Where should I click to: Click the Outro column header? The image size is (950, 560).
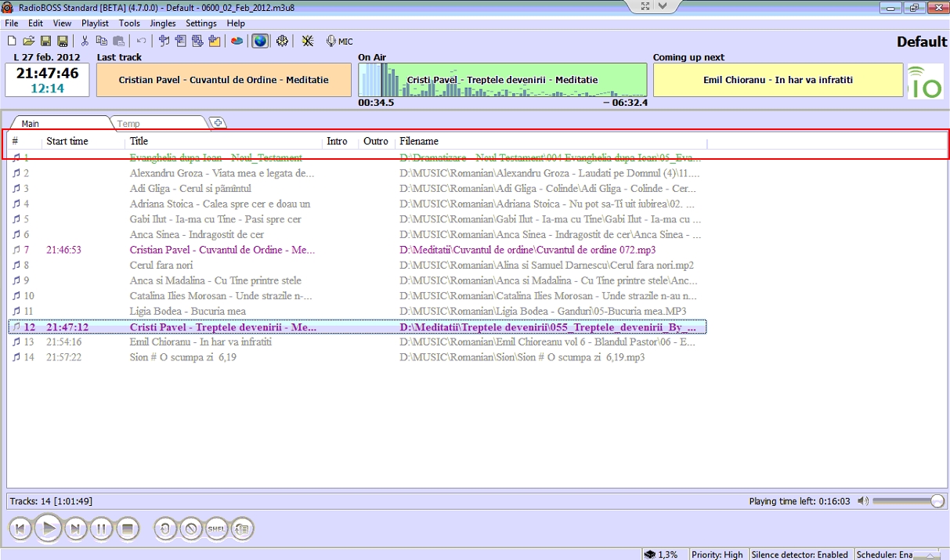coord(377,142)
